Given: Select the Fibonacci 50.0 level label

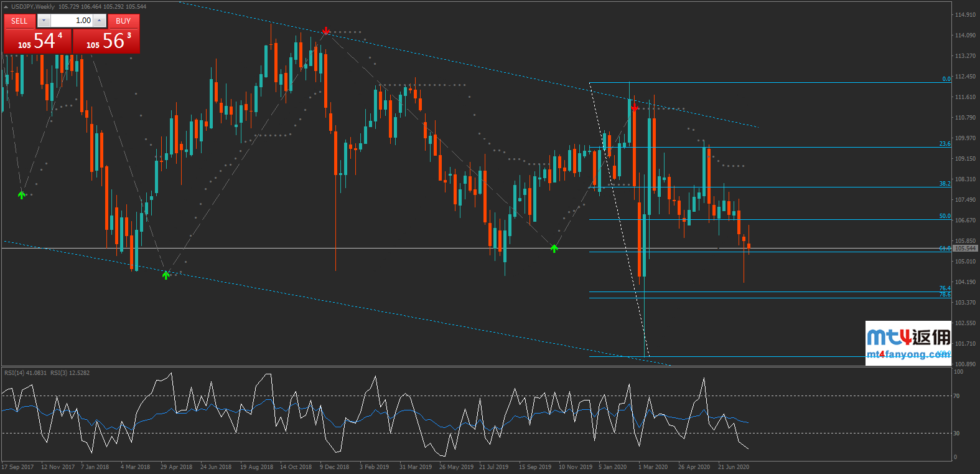Looking at the screenshot, I should pyautogui.click(x=945, y=216).
